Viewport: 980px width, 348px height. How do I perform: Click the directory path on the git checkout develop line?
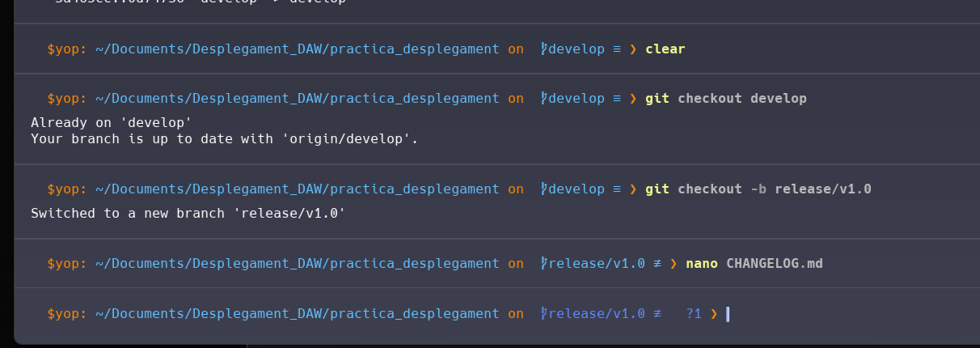click(297, 98)
